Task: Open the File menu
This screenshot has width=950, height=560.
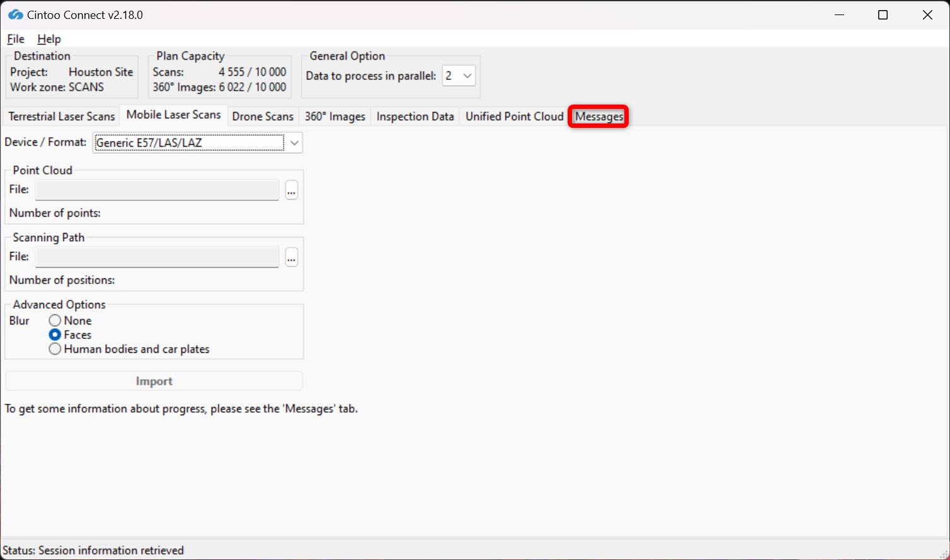Action: (16, 39)
